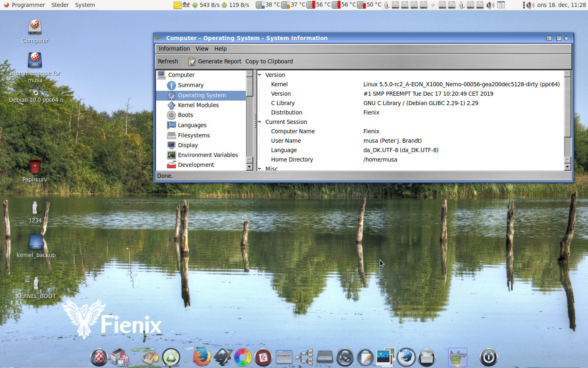The image size is (588, 368).
Task: View Environment Variables section
Action: (x=207, y=155)
